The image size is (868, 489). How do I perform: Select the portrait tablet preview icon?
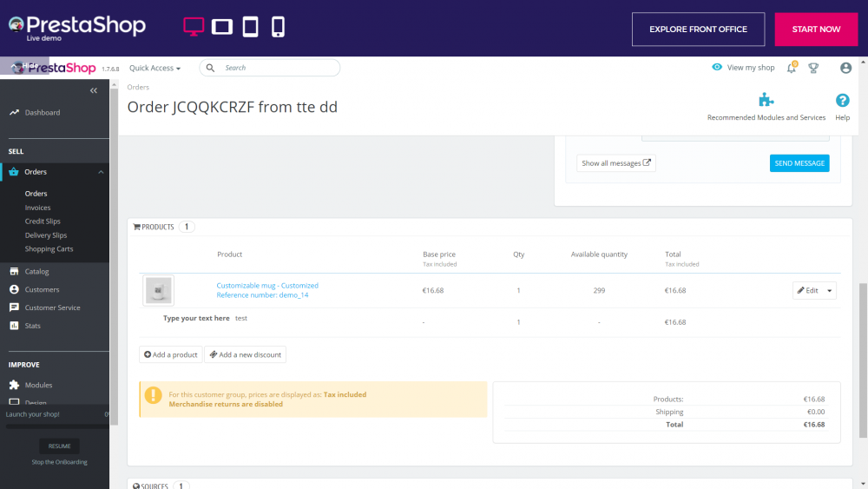click(x=251, y=28)
